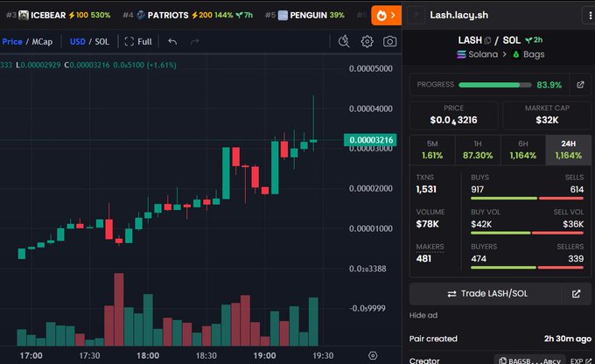This screenshot has width=595, height=364.
Task: Open the chart in Full screen
Action: click(138, 42)
